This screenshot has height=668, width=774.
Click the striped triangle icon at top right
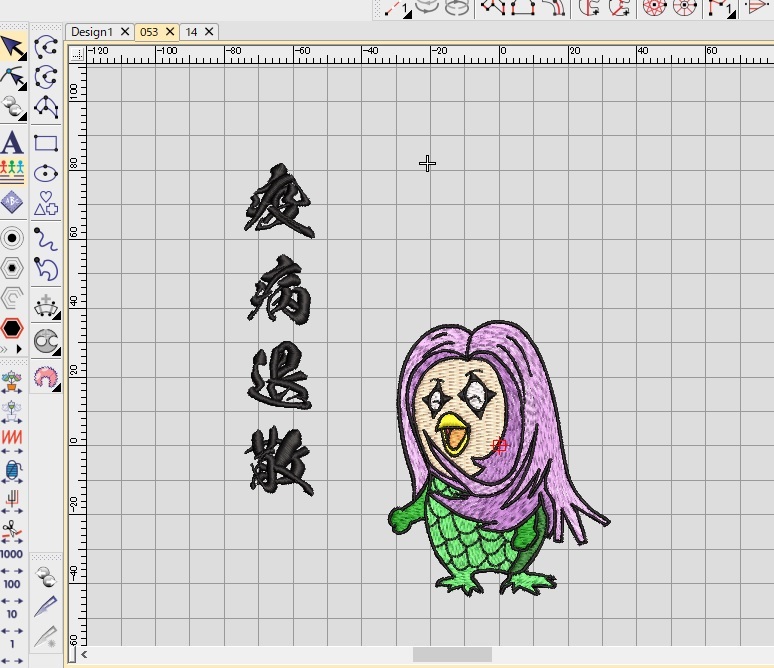(759, 7)
